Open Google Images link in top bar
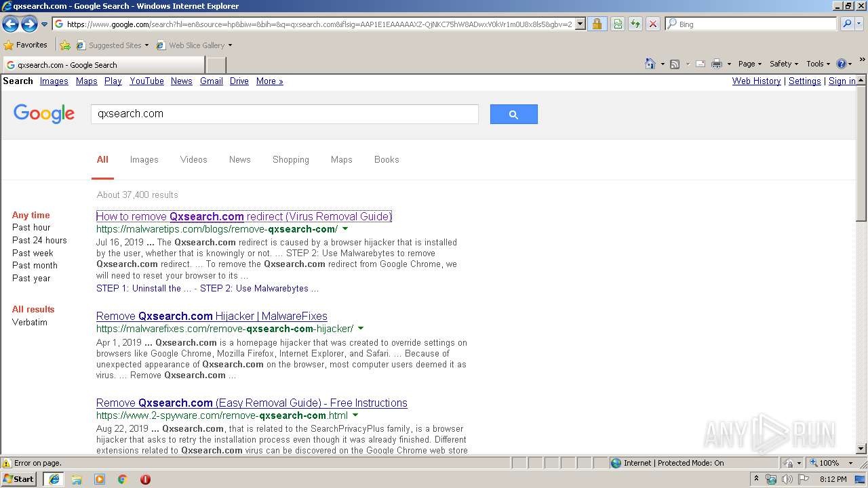Image resolution: width=868 pixels, height=488 pixels. click(54, 81)
